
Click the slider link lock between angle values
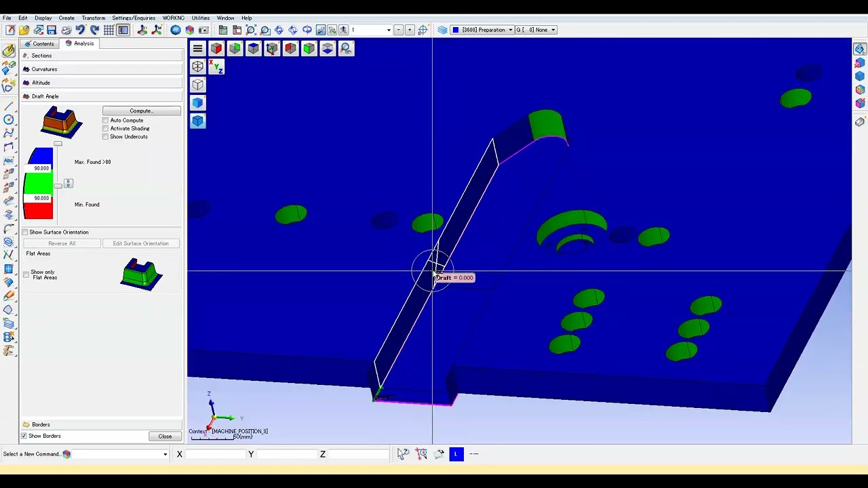tap(68, 183)
